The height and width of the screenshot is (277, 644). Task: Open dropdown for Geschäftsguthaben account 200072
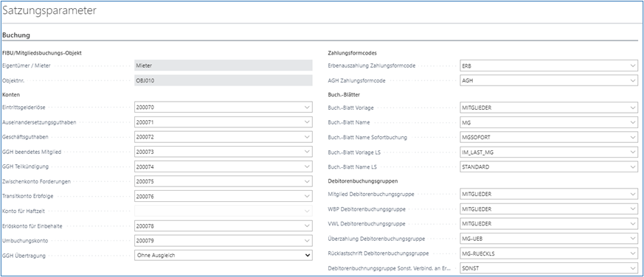306,136
